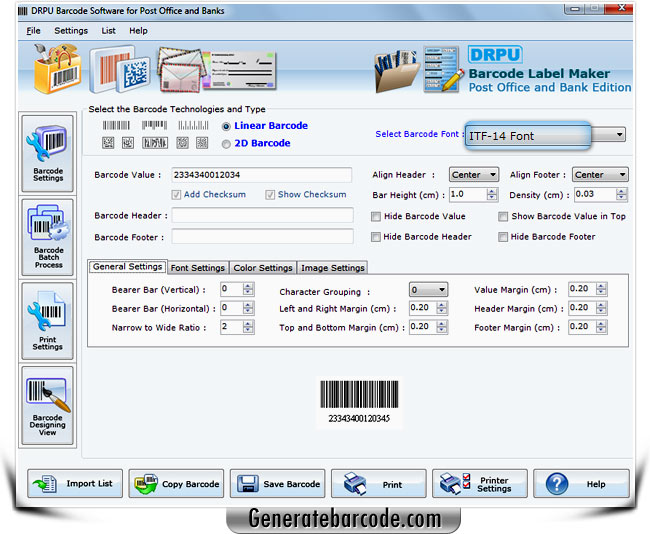Screen dimensions: 650x534
Task: Switch to Barcode Designing View
Action: 48,405
